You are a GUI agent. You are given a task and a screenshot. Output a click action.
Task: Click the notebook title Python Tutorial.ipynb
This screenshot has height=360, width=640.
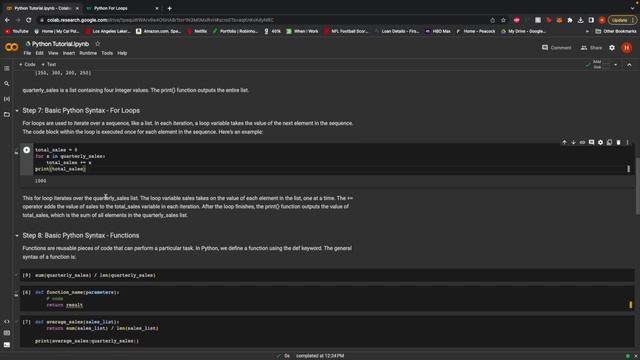coord(60,44)
